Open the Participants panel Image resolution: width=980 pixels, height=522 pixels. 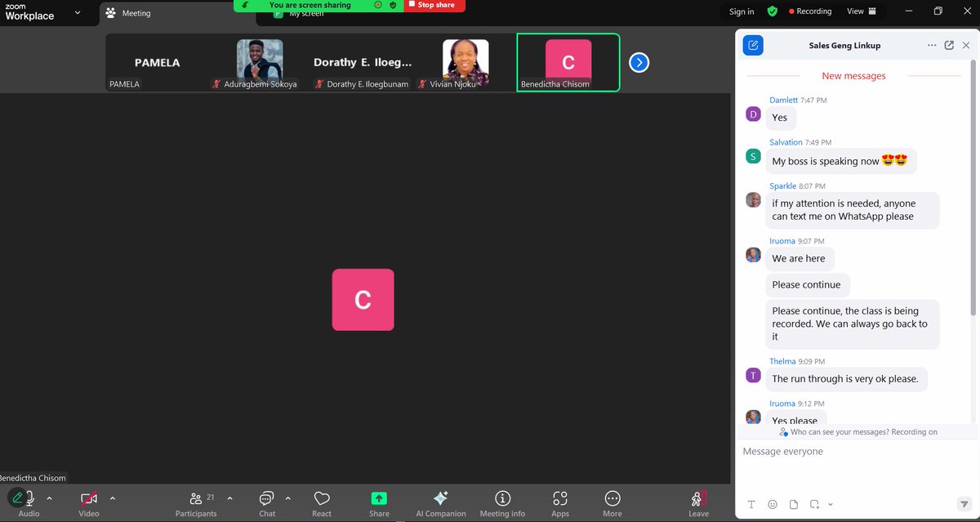[196, 499]
